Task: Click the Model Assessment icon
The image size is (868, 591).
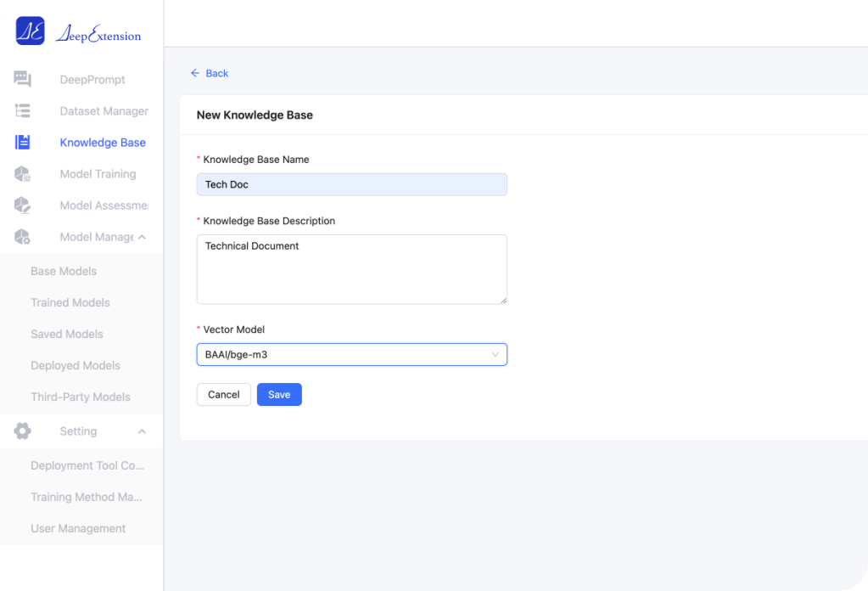Action: coord(23,205)
